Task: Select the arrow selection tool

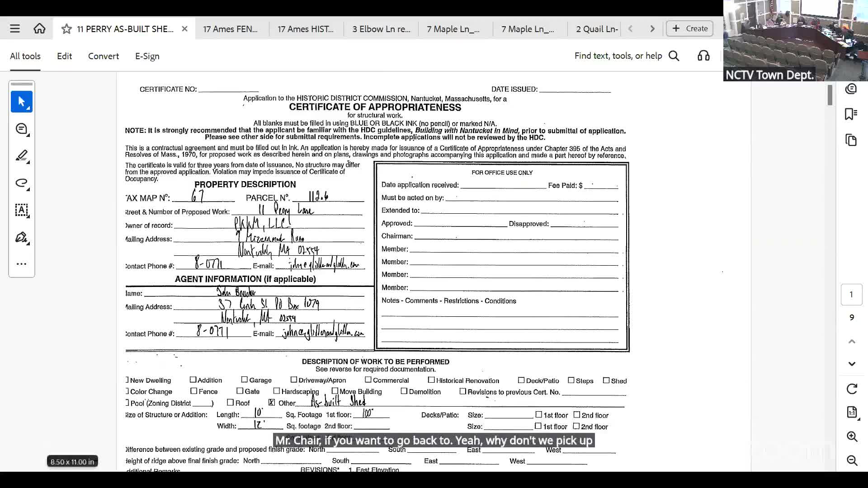Action: coord(21,102)
